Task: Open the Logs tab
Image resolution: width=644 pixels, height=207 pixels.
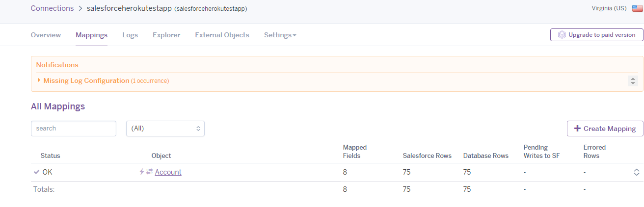Action: coord(130,35)
